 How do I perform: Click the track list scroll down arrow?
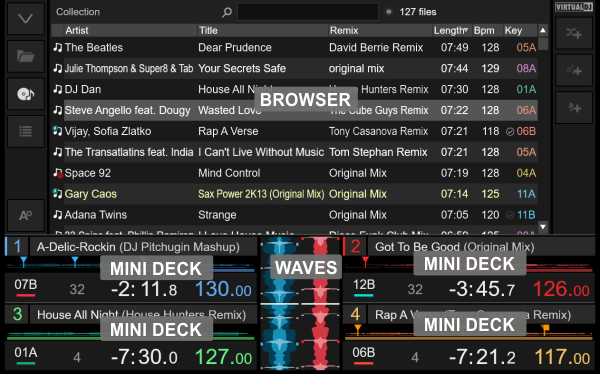[x=543, y=227]
